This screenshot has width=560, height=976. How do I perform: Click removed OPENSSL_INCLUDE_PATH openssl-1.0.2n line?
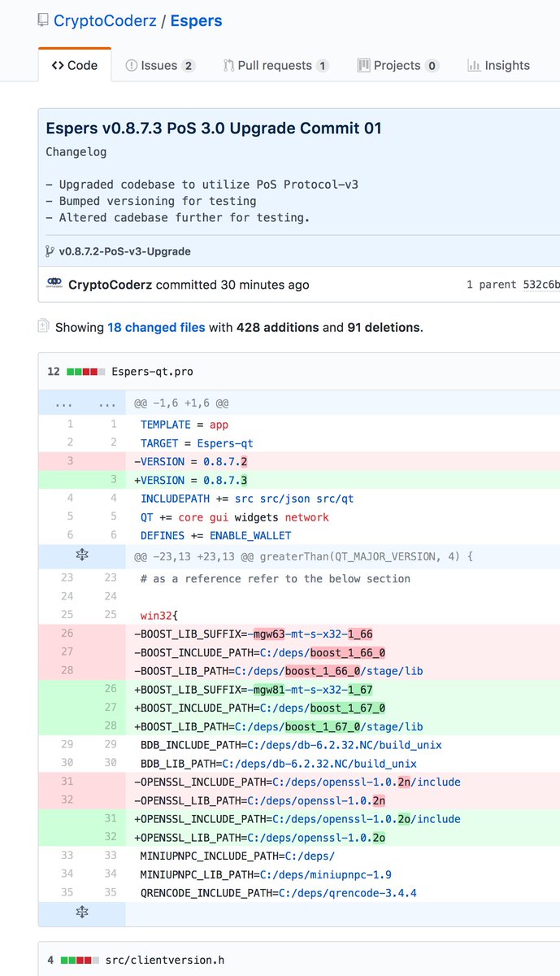point(299,782)
